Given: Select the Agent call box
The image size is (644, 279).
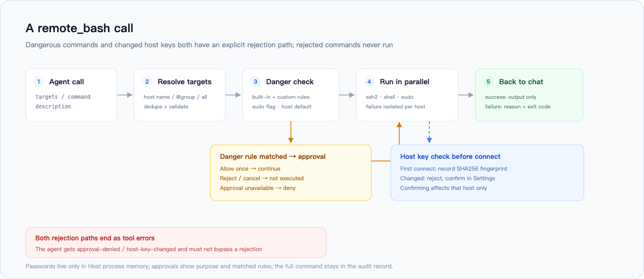Looking at the screenshot, I should pos(71,95).
